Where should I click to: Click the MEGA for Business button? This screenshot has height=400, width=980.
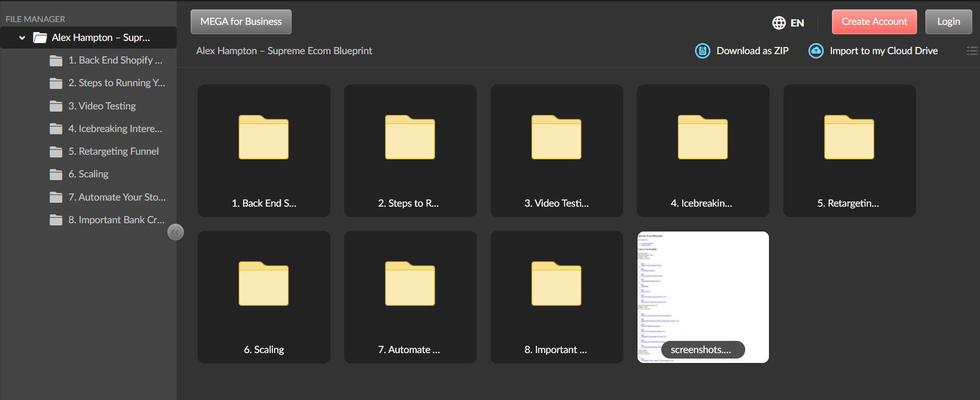click(x=241, y=22)
